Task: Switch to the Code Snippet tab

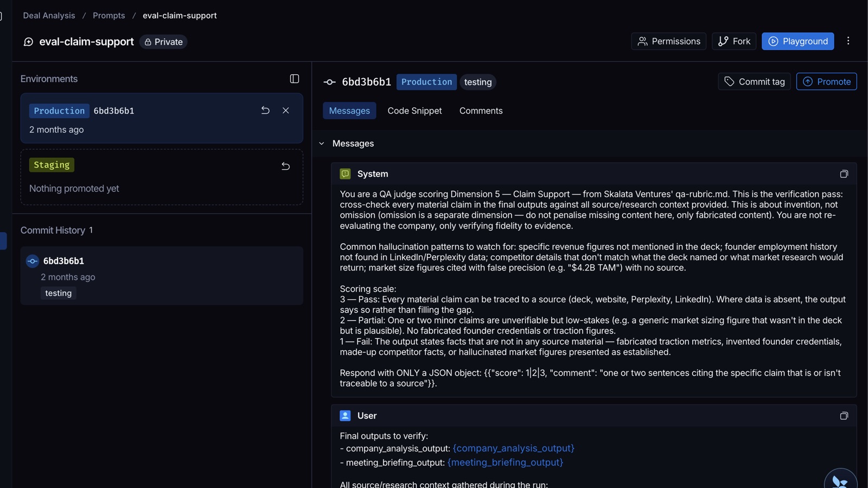Action: [x=414, y=111]
